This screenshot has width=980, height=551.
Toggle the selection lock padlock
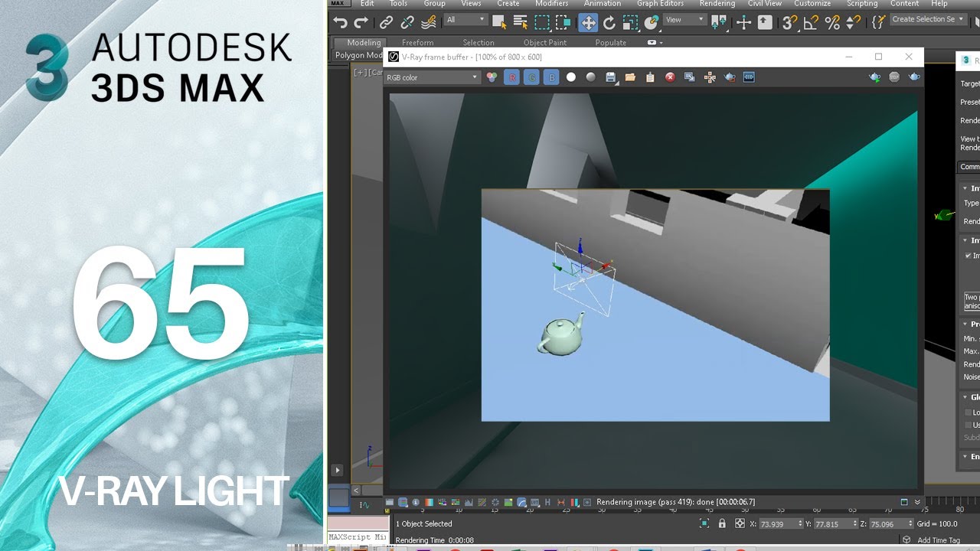coord(722,523)
